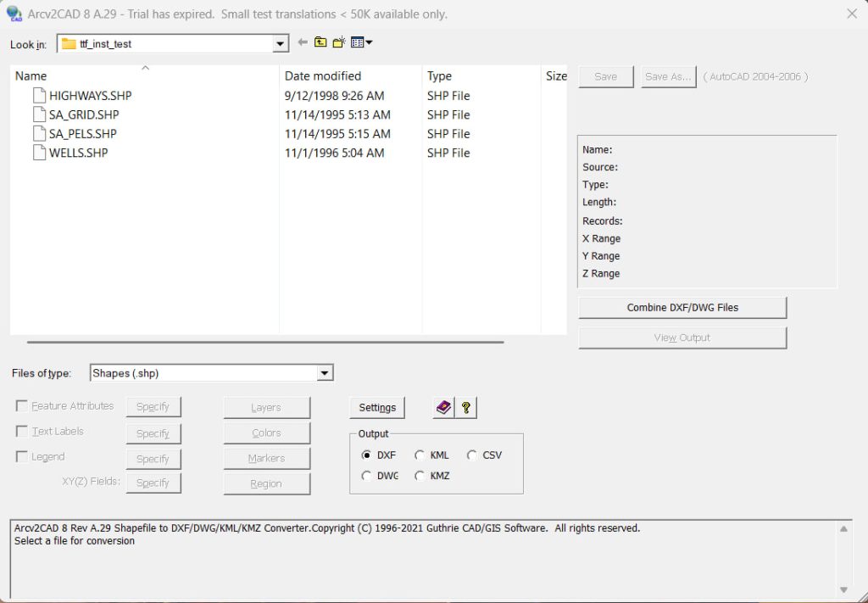Click the Arcv2CAD app icon in title bar
This screenshot has height=603, width=868.
[14, 14]
